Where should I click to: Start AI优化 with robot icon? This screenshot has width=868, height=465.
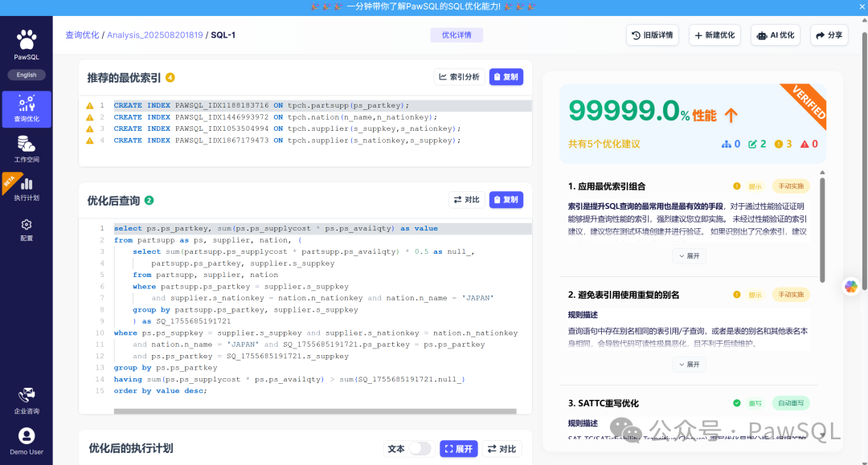776,35
